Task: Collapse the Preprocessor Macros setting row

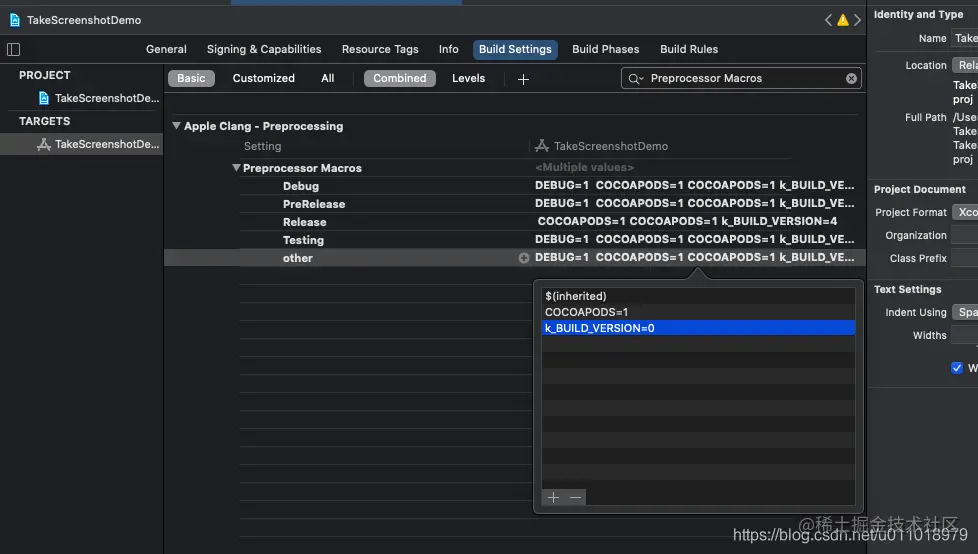Action: pos(236,167)
